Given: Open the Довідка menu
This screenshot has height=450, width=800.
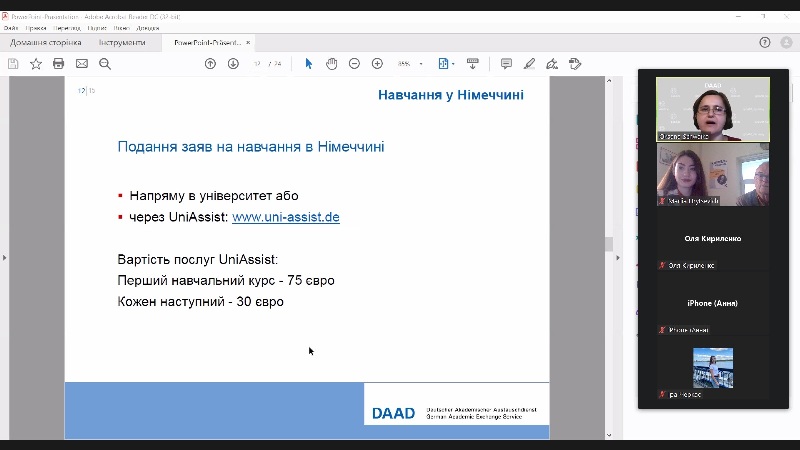Looking at the screenshot, I should (148, 28).
